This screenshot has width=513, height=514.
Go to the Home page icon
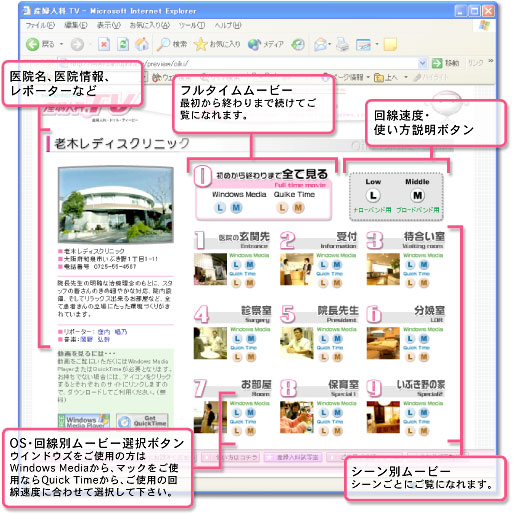142,44
